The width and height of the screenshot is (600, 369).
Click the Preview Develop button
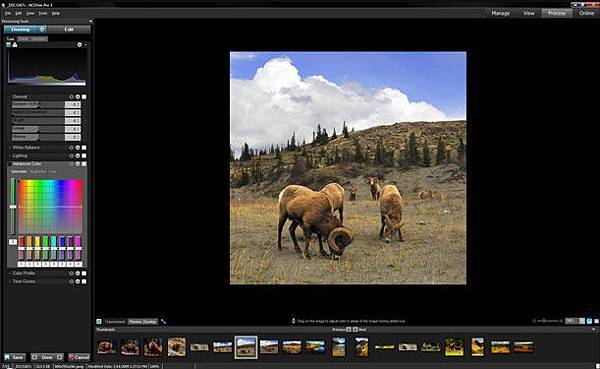[142, 322]
